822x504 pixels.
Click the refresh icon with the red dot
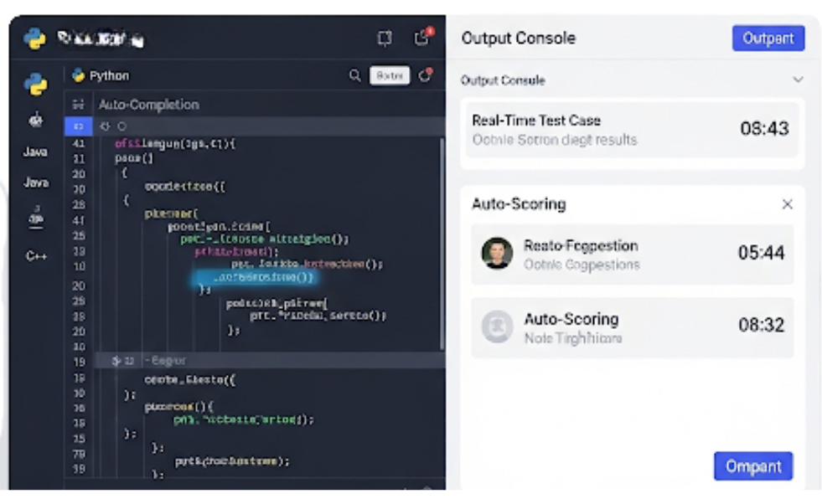click(426, 75)
